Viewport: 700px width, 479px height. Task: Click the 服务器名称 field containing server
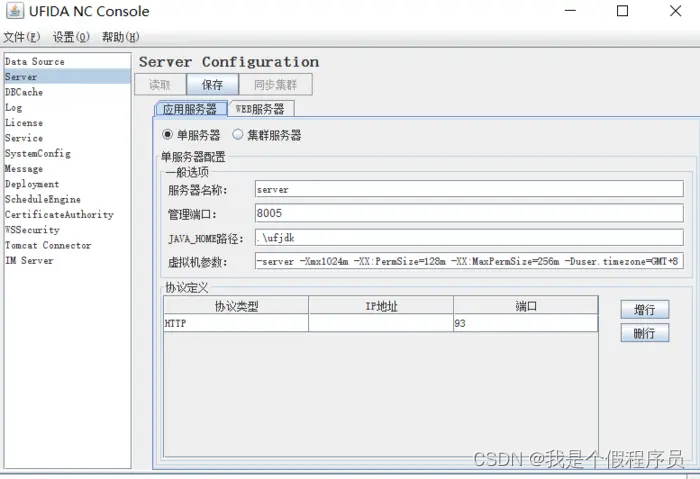click(x=469, y=189)
